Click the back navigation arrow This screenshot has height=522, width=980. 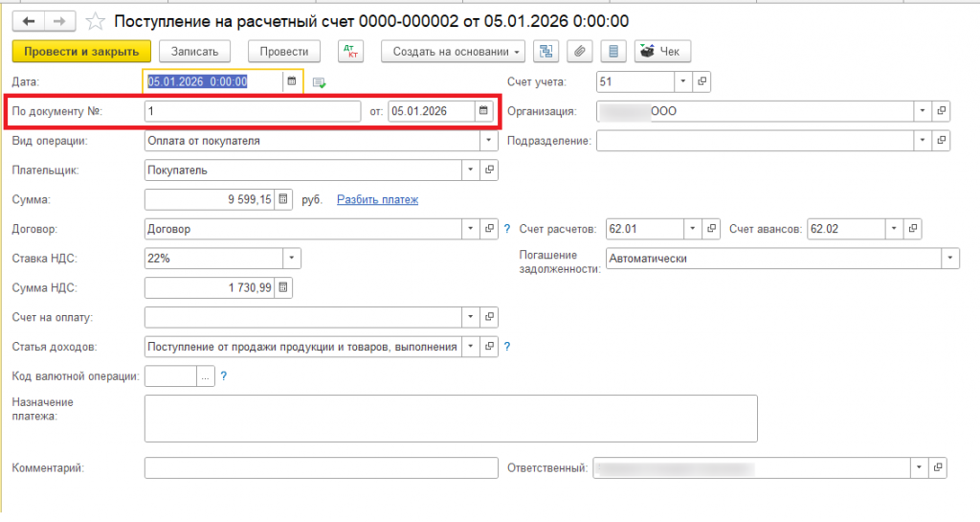coord(29,21)
